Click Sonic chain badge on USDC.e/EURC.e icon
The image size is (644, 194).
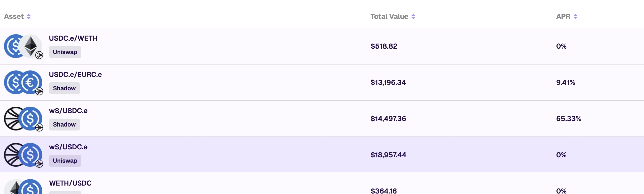pyautogui.click(x=39, y=91)
